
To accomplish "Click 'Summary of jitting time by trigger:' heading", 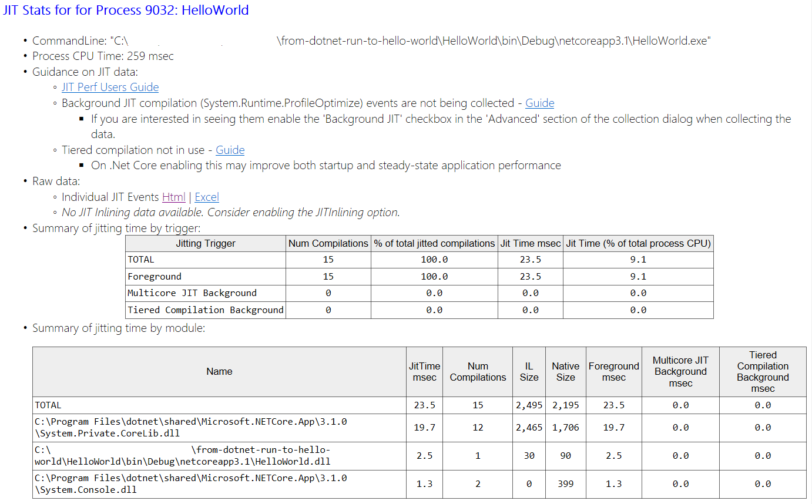I will (x=116, y=228).
